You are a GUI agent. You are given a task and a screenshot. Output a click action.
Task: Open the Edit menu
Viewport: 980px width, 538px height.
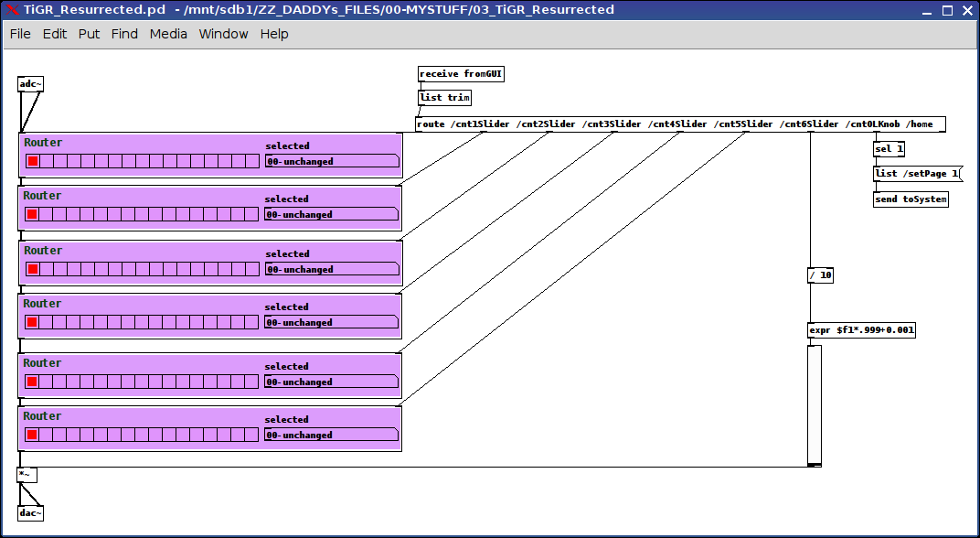(x=54, y=34)
